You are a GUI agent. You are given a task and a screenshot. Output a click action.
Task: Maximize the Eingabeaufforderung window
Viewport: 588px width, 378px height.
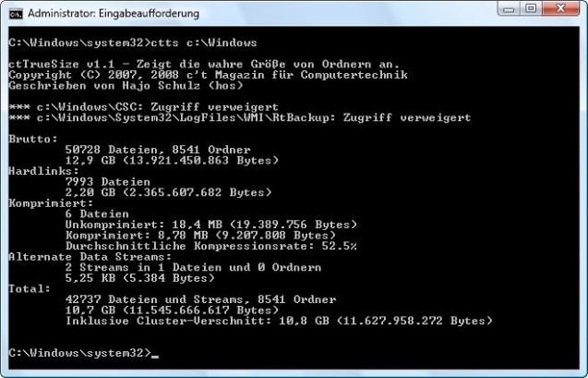click(531, 8)
